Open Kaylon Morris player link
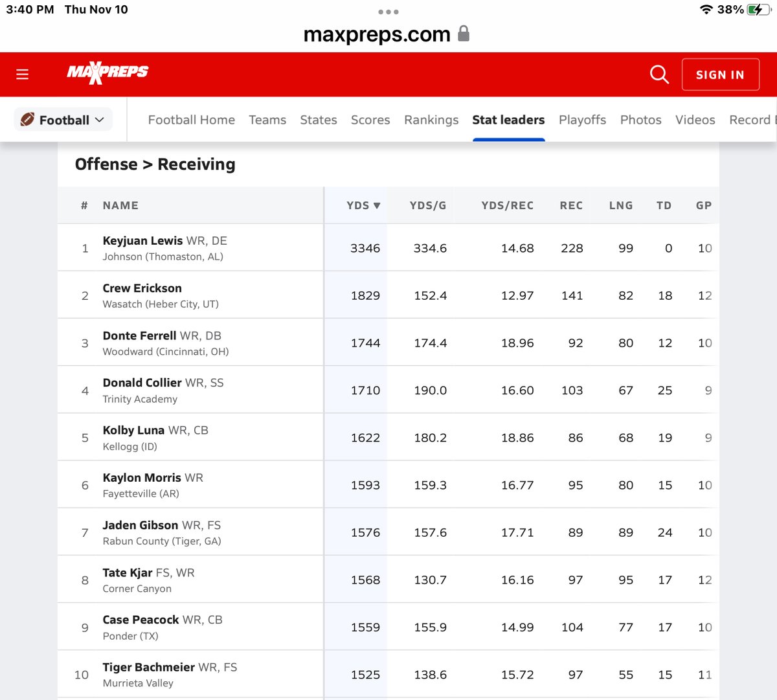This screenshot has width=777, height=700. tap(142, 477)
